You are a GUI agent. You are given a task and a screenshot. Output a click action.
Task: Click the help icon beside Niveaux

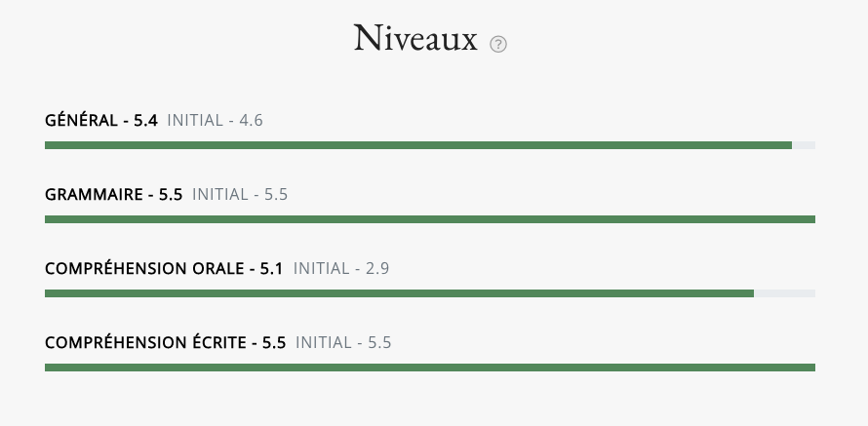tap(498, 44)
